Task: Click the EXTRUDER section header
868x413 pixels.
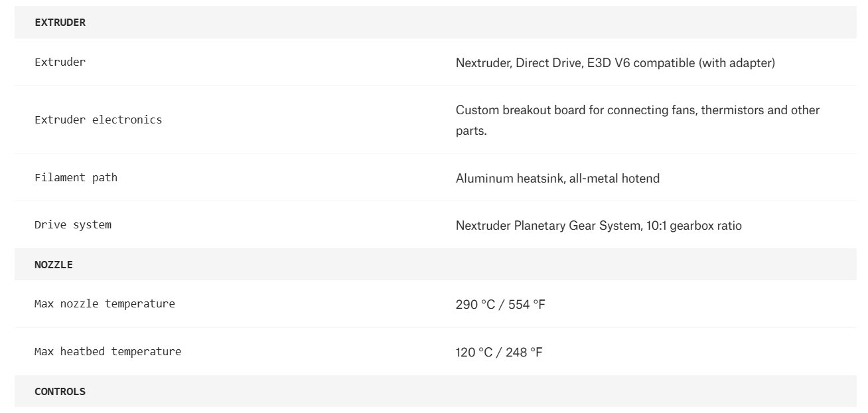Action: coord(60,23)
